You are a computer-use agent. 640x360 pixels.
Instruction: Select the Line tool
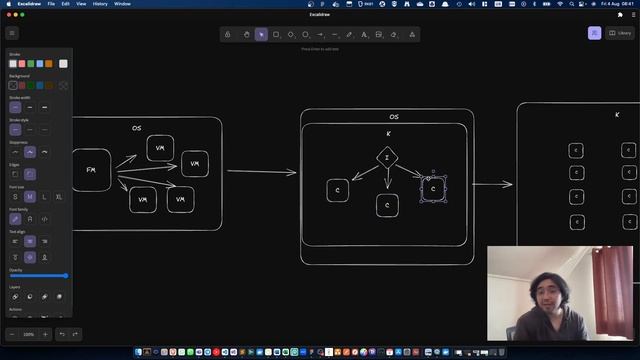click(335, 35)
